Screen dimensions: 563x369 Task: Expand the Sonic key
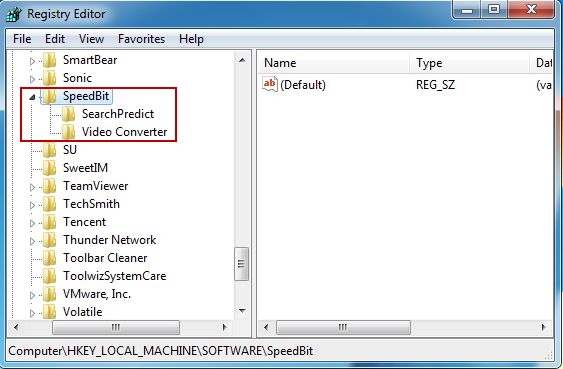[x=32, y=79]
